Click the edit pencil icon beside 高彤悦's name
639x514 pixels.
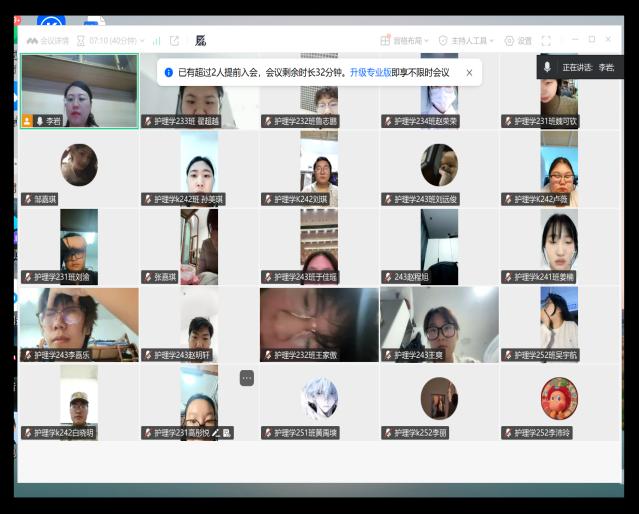pyautogui.click(x=215, y=433)
